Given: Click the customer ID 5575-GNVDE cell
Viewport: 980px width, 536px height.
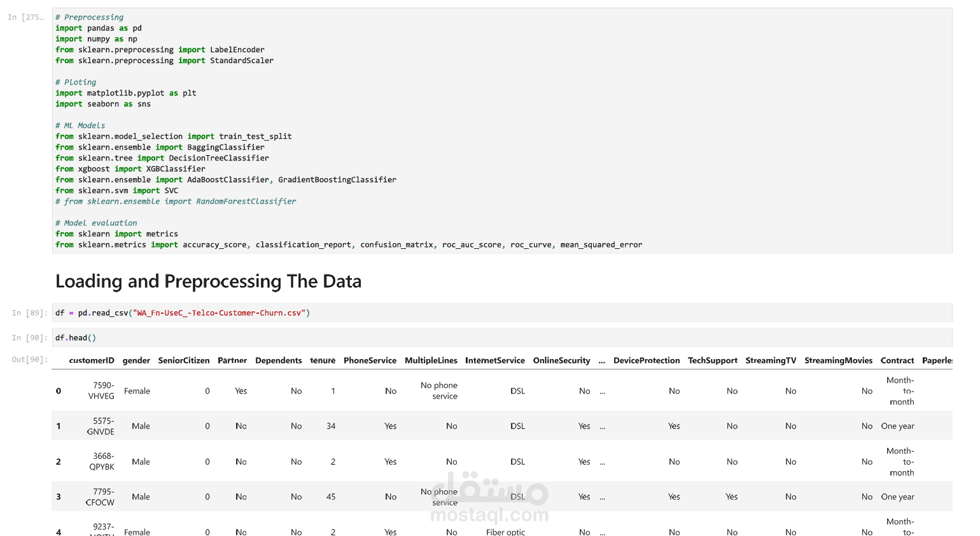Looking at the screenshot, I should click(101, 426).
